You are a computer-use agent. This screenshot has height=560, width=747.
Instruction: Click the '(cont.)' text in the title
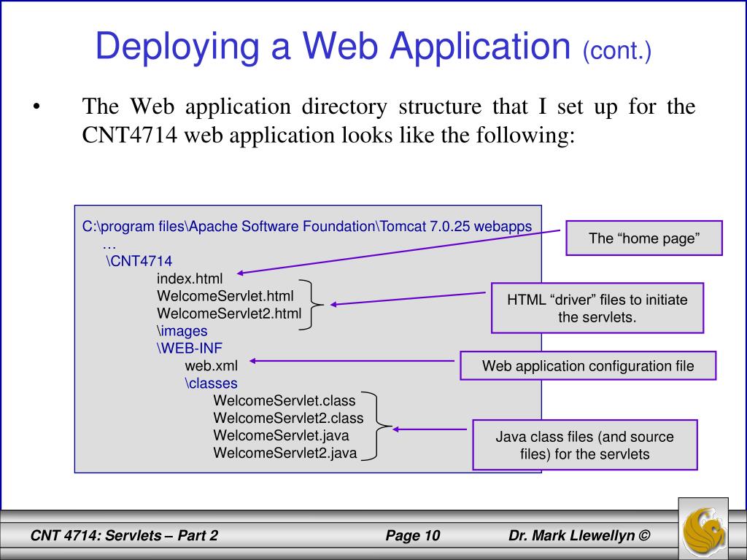click(x=617, y=50)
